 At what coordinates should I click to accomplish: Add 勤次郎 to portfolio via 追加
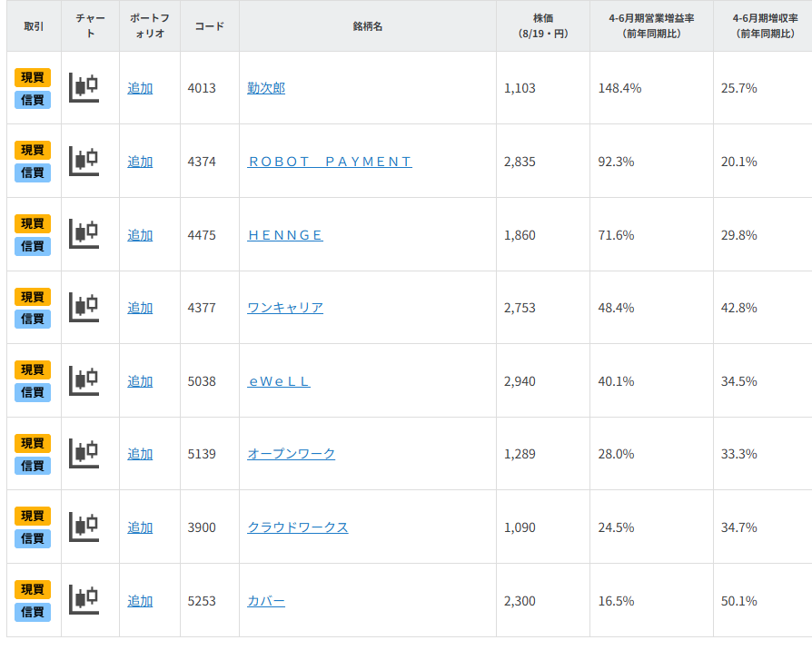click(x=140, y=88)
